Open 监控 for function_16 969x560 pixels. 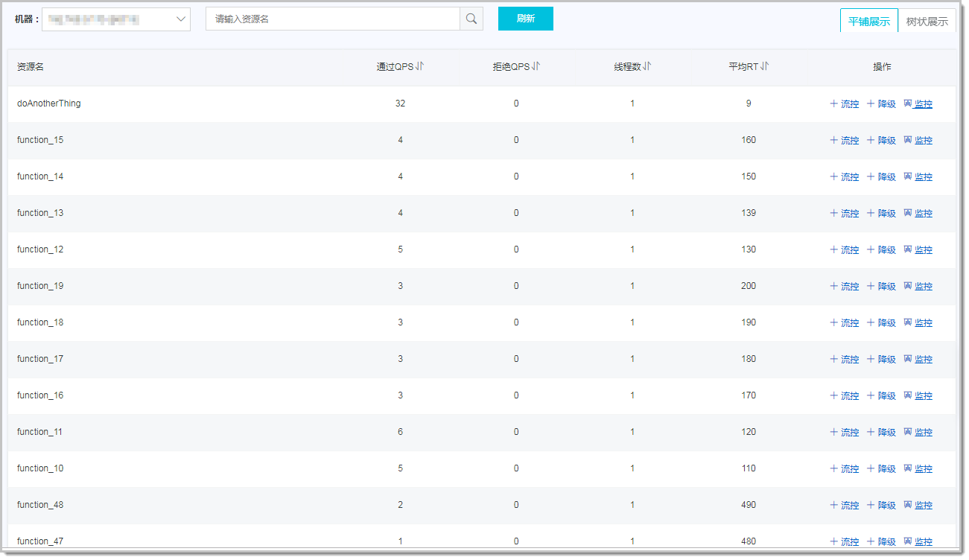pos(918,396)
